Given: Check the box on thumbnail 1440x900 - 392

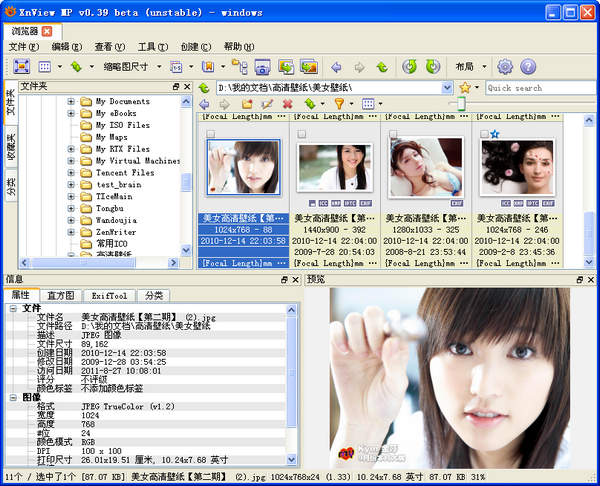Looking at the screenshot, I should point(302,134).
